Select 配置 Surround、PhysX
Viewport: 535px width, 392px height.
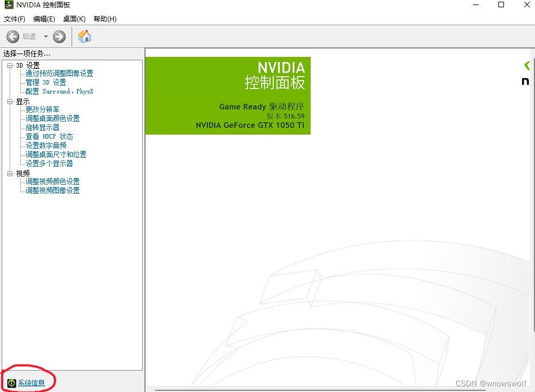tap(59, 91)
